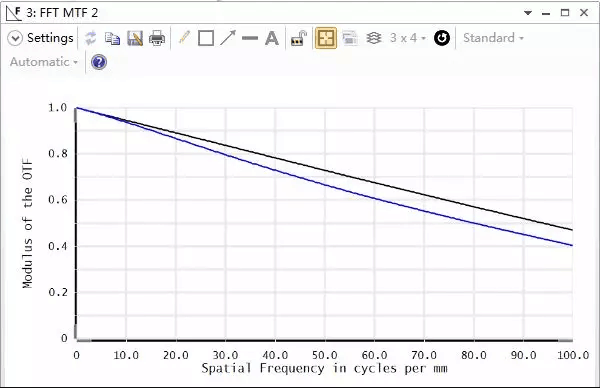
Task: Select the line drawing tool
Action: point(250,38)
